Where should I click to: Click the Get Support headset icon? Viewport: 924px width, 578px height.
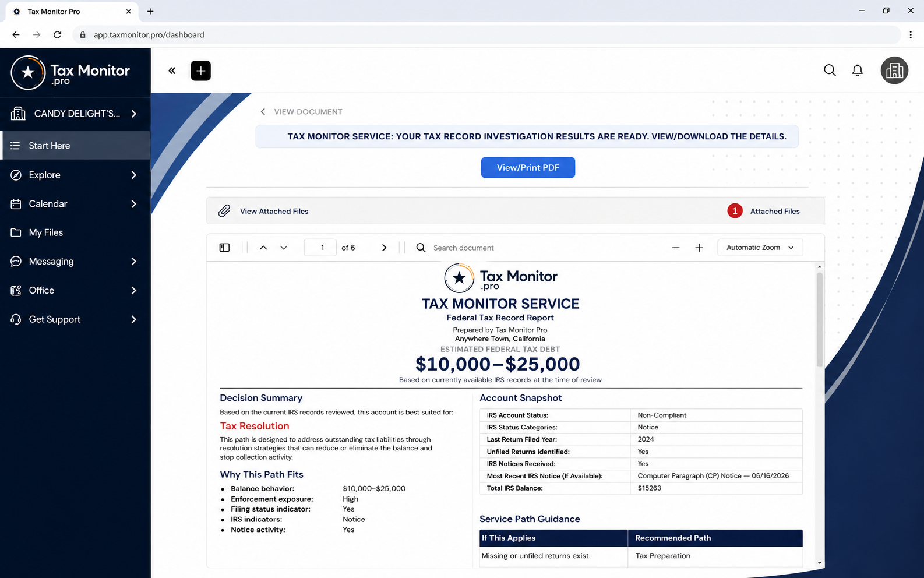(x=16, y=319)
